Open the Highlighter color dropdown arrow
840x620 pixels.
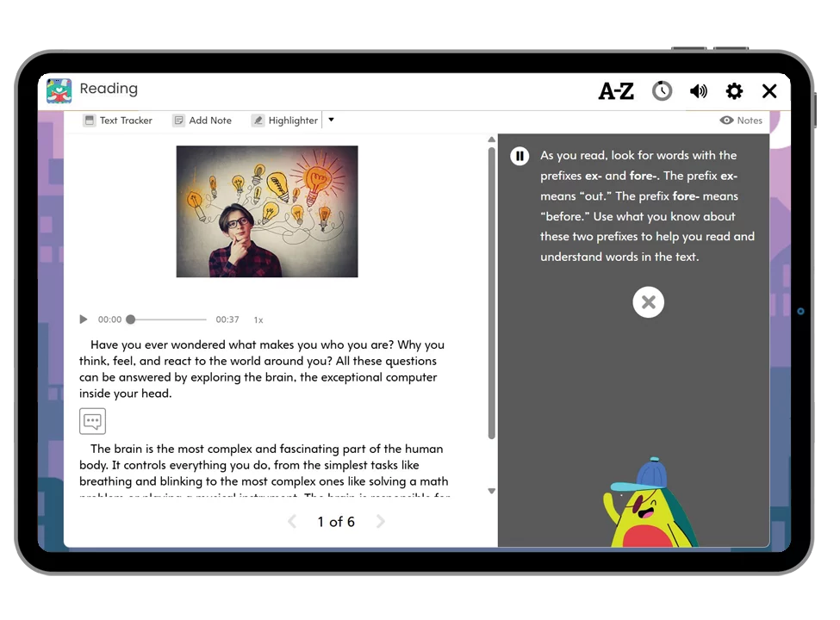pos(331,120)
